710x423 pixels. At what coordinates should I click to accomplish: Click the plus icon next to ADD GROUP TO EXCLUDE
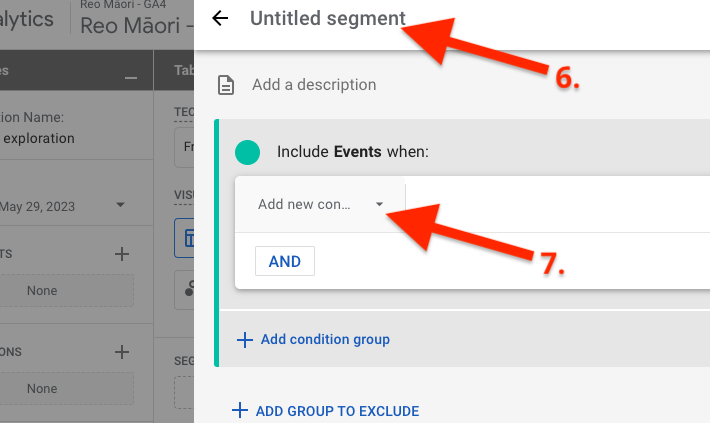239,410
